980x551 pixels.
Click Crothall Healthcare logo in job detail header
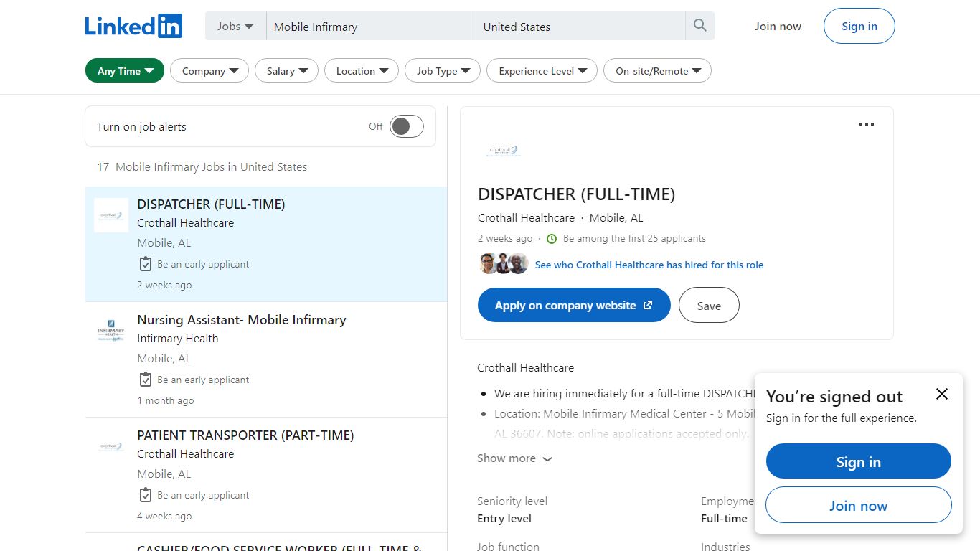[504, 151]
